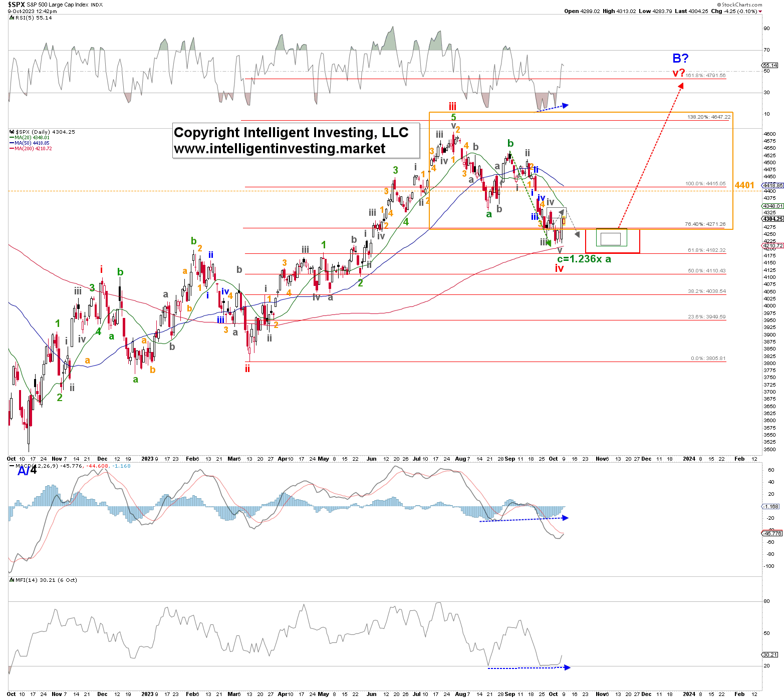Click the $SPX S&P 500 Large Cap Index title

click(56, 5)
